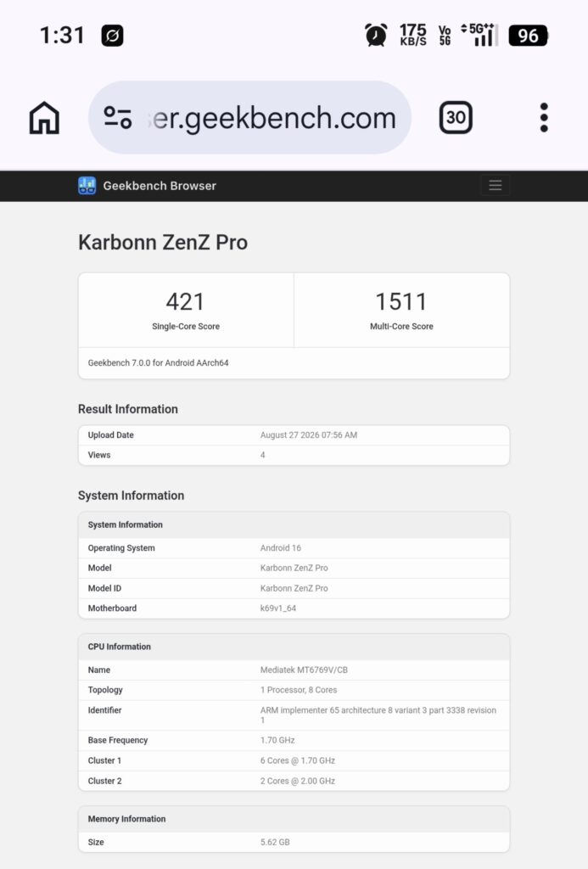Select the ARM implementer 65 identifier text

click(x=378, y=715)
